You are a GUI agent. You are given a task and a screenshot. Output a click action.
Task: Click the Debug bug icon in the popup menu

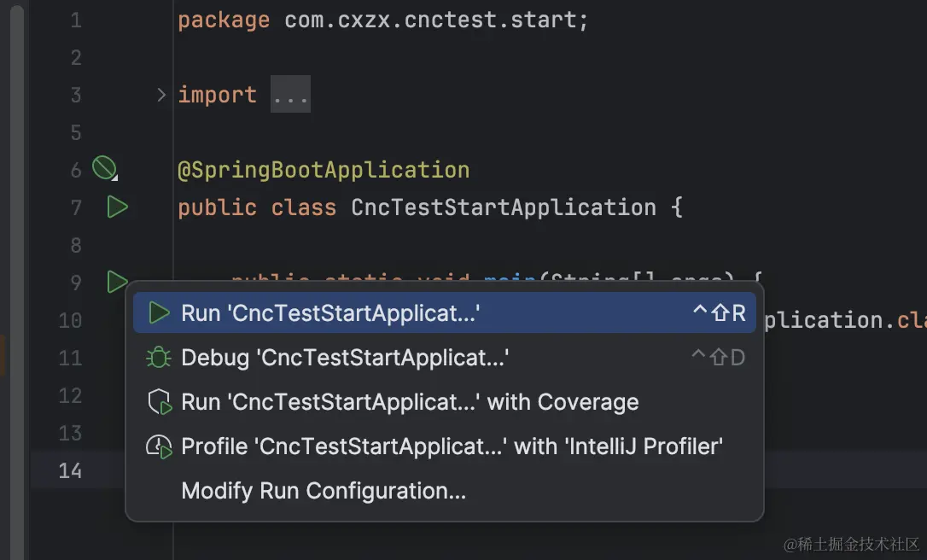click(x=159, y=358)
